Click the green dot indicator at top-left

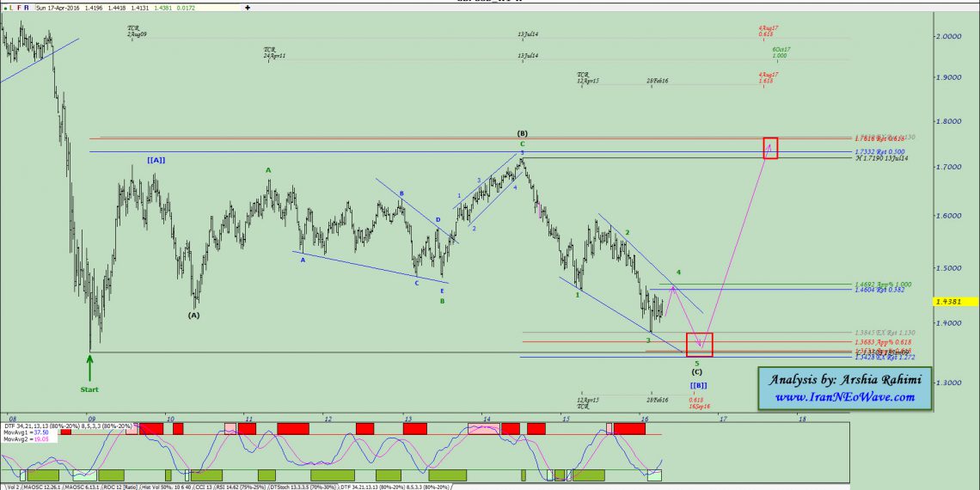pyautogui.click(x=4, y=7)
